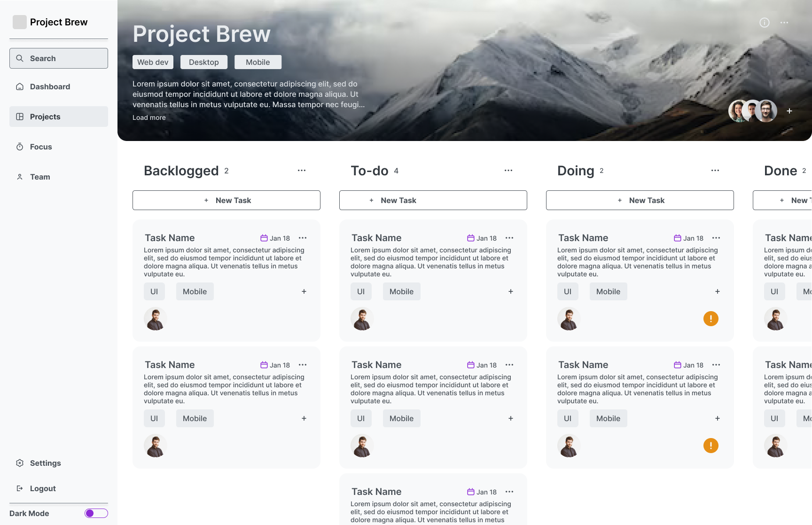The height and width of the screenshot is (525, 812).
Task: Toggle Dark Mode switch
Action: point(96,513)
